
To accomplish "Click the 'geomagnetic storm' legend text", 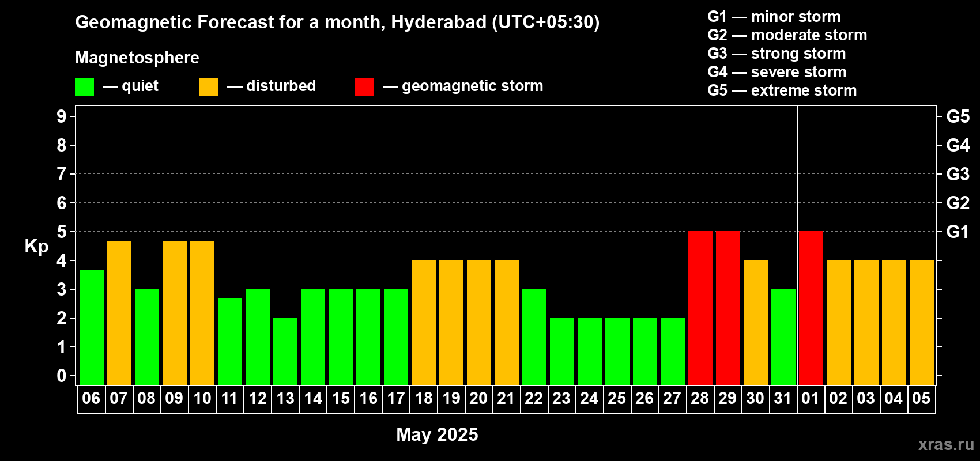I will tap(473, 86).
